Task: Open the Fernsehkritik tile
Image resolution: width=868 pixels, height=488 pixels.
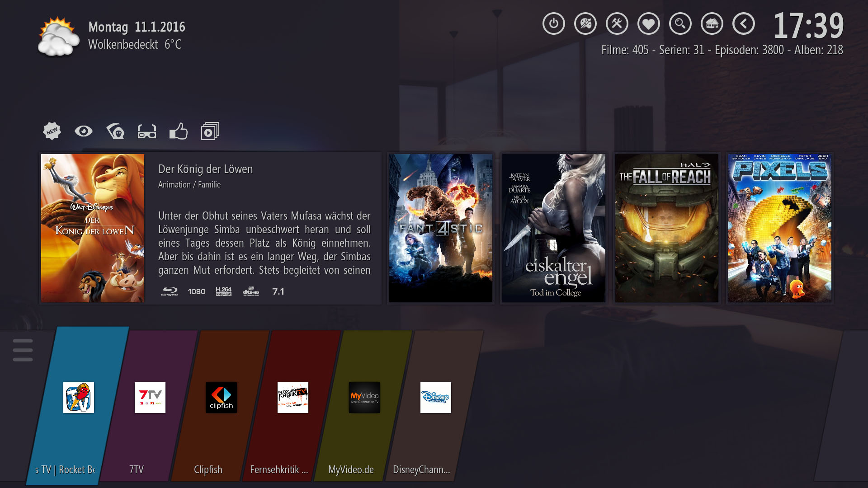Action: (x=292, y=405)
